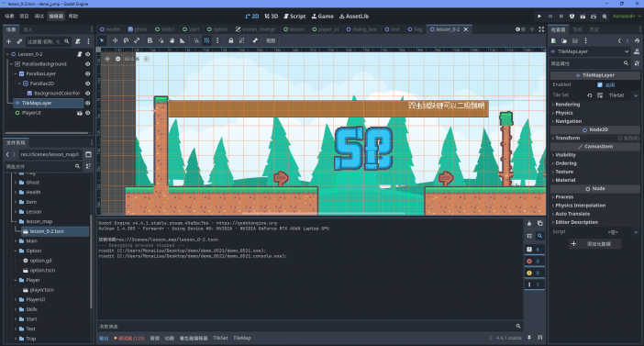Screen dimensions: 644x346
Task: Run the current scene with the clapper icon
Action: (x=583, y=16)
